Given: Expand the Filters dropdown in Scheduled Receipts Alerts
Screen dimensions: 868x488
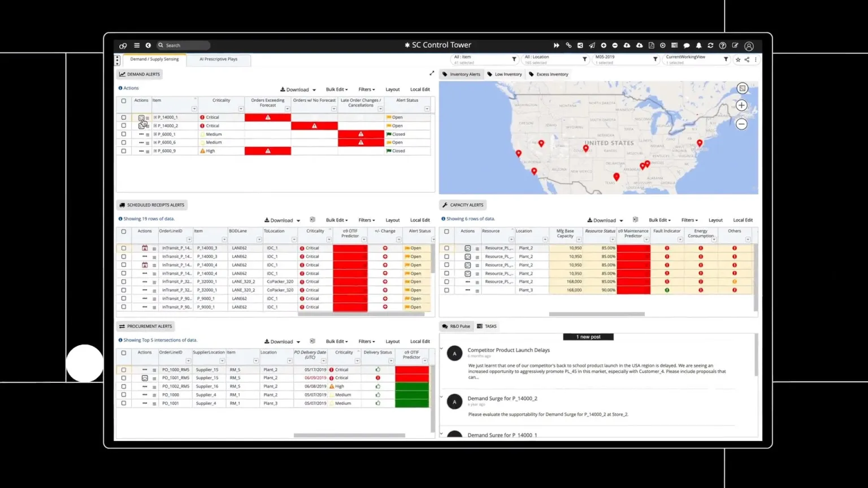Looking at the screenshot, I should point(366,220).
